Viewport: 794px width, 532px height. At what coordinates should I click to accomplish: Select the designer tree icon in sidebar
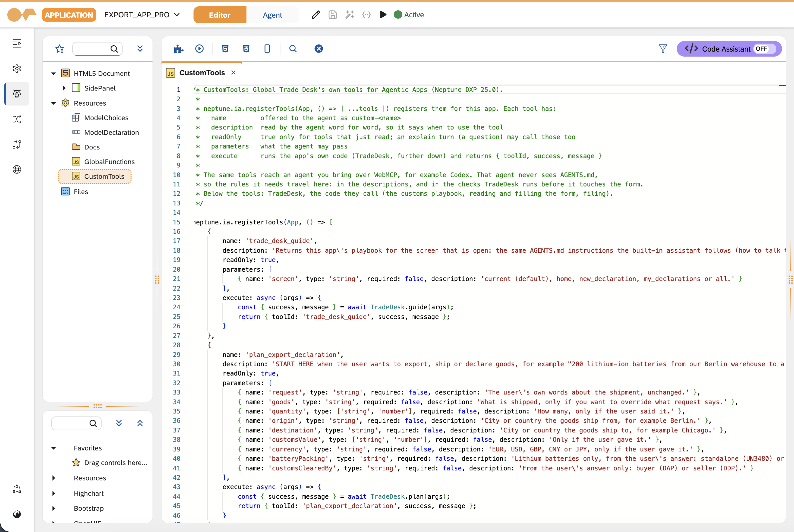click(17, 94)
